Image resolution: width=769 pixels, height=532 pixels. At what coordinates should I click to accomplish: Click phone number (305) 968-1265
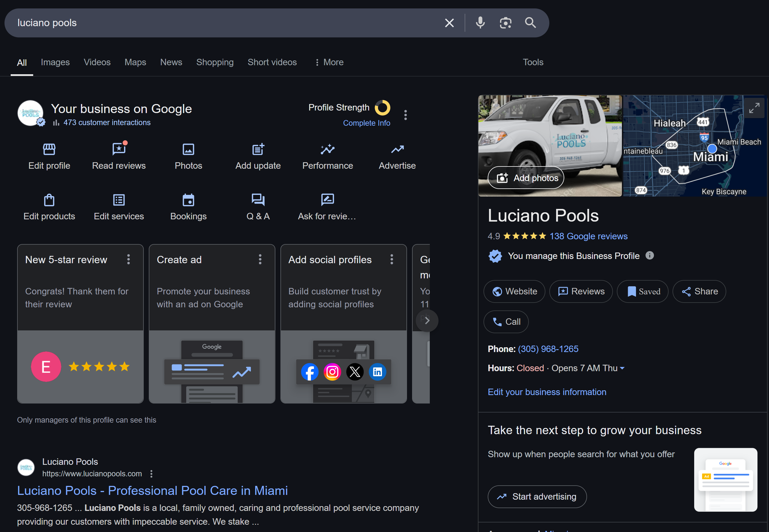[x=548, y=349]
